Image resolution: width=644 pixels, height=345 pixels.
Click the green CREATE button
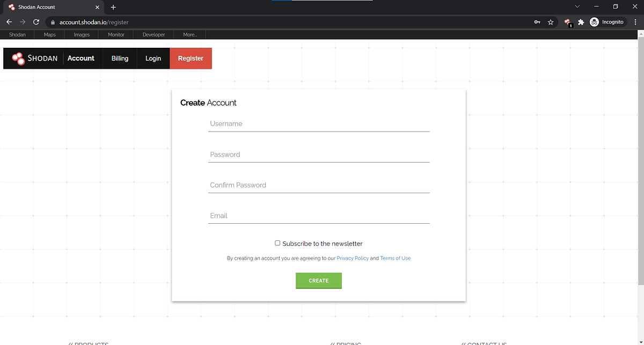(319, 281)
